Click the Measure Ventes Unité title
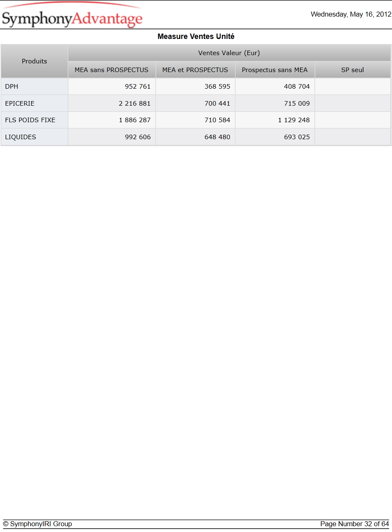 point(196,36)
